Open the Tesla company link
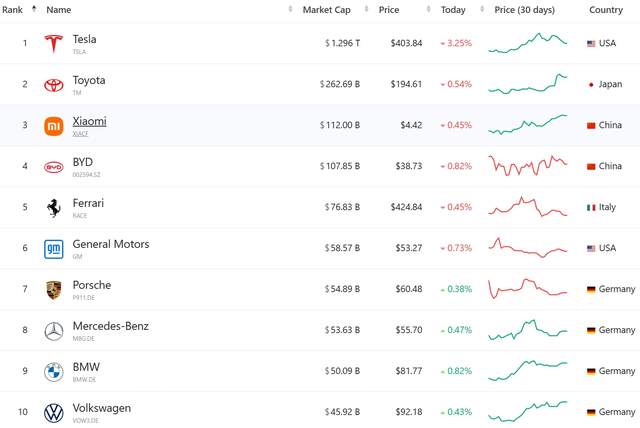This screenshot has width=640, height=428. (x=84, y=40)
